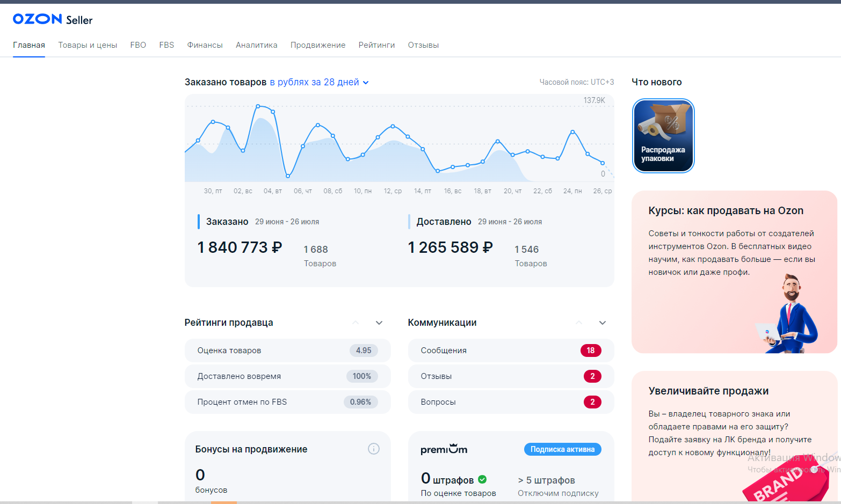Open the Отзывы row in Коммуникации
The height and width of the screenshot is (504, 841).
click(511, 376)
